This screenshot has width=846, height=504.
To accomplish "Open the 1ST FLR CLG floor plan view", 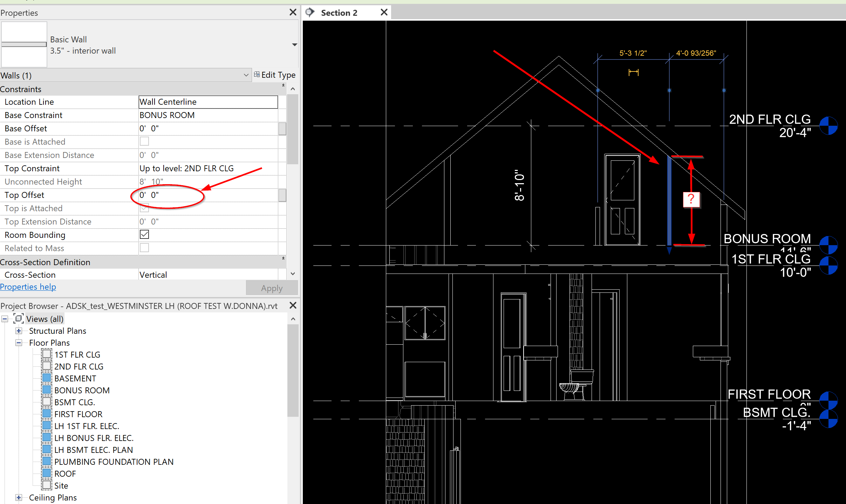I will point(77,354).
